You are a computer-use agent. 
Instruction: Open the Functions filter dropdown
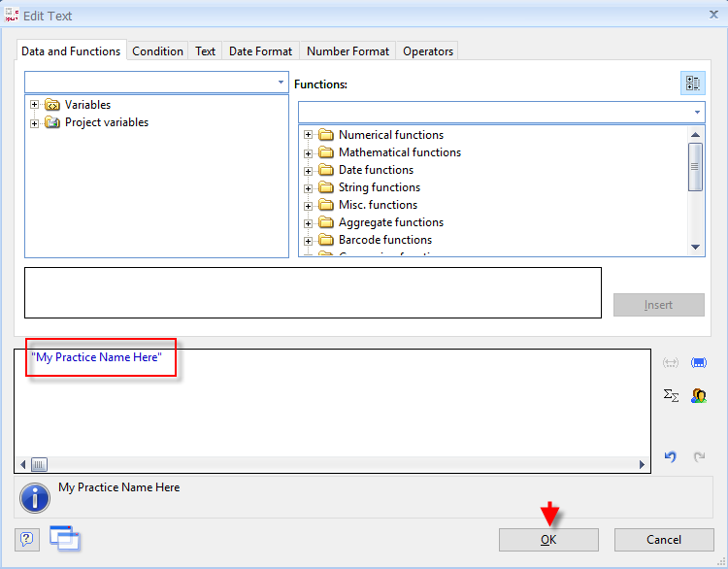click(x=697, y=113)
